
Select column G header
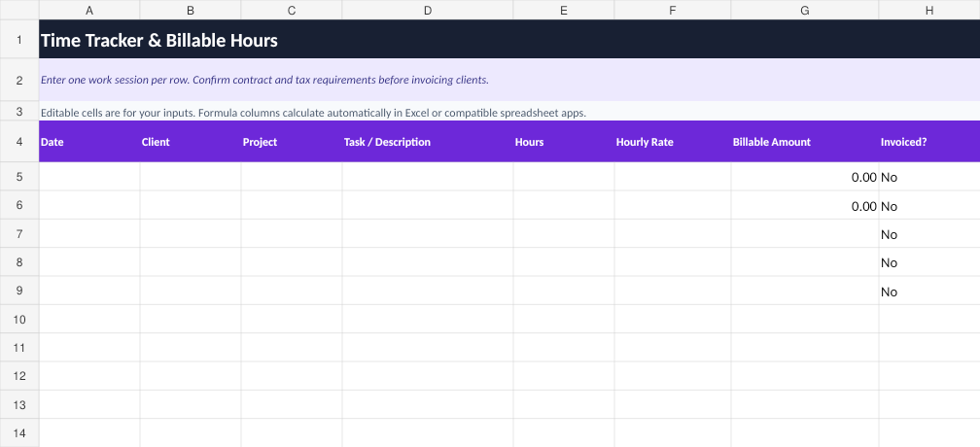(805, 10)
